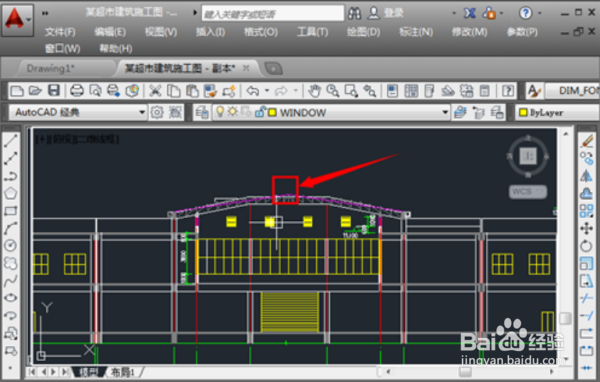Click the Plot Preview icon

pyautogui.click(x=95, y=91)
